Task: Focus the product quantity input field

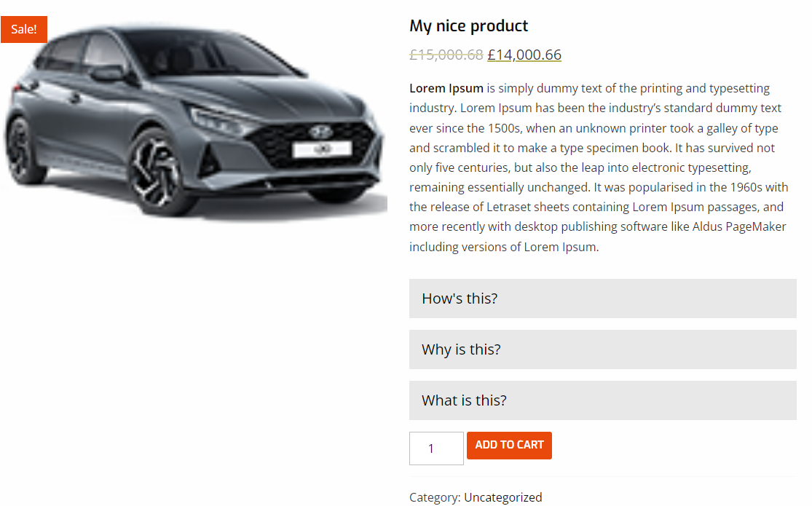Action: click(436, 448)
